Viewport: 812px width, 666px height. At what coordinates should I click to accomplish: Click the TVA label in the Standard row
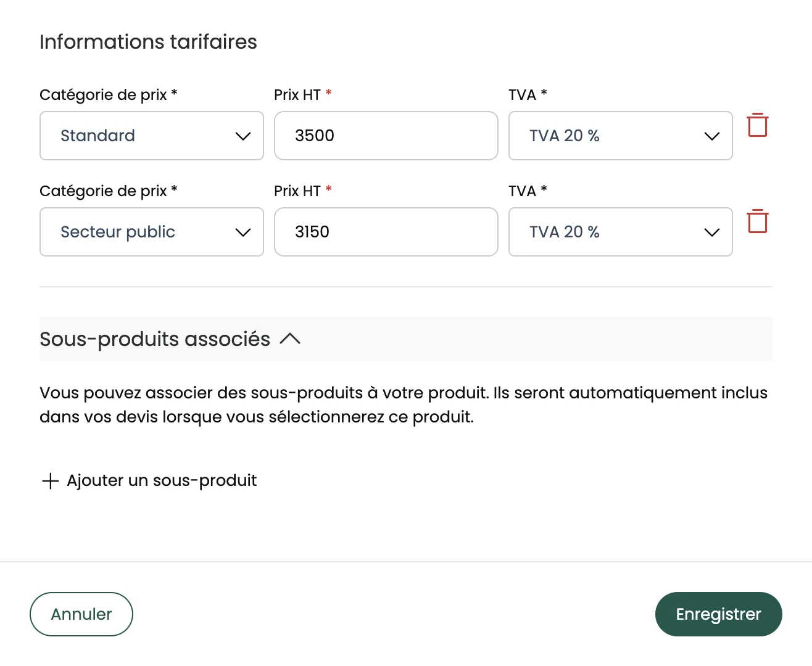[528, 95]
